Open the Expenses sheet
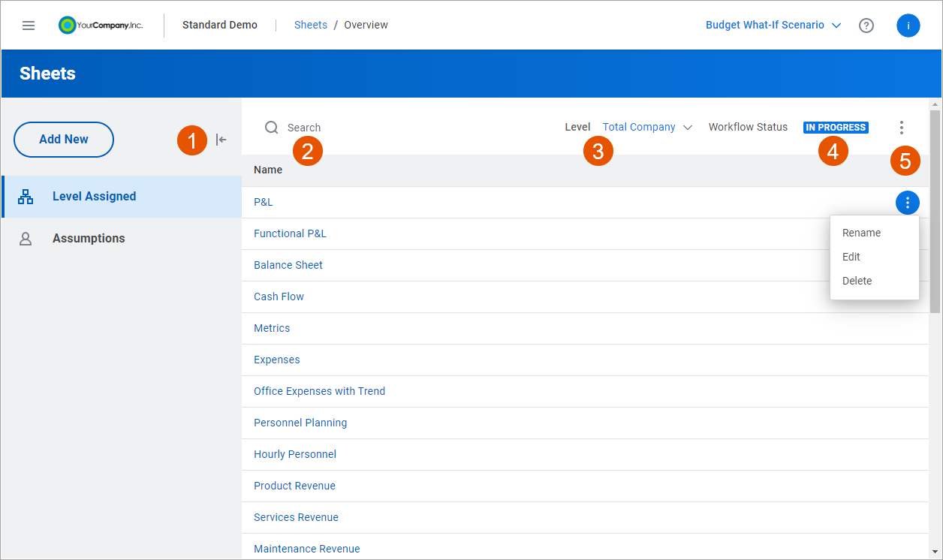The width and height of the screenshot is (943, 560). point(277,360)
